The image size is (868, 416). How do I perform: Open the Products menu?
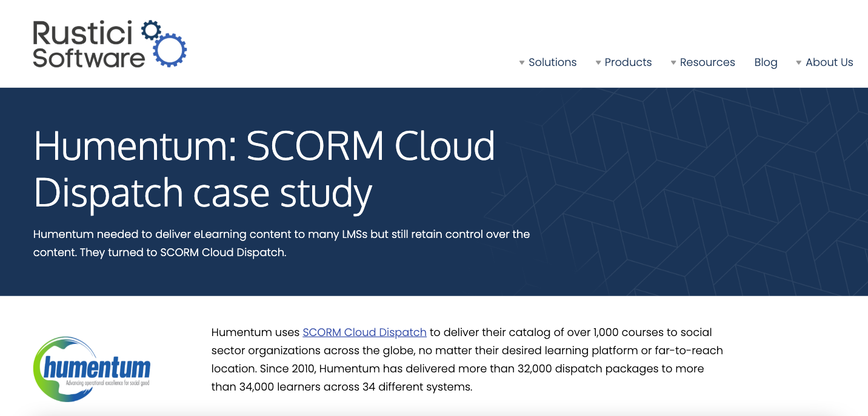pyautogui.click(x=628, y=62)
